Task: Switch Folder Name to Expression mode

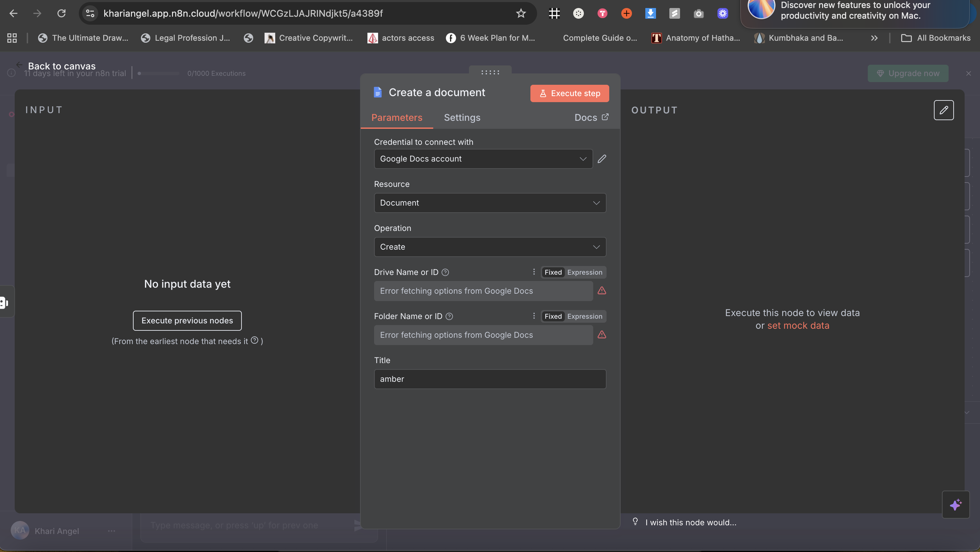Action: pyautogui.click(x=584, y=316)
